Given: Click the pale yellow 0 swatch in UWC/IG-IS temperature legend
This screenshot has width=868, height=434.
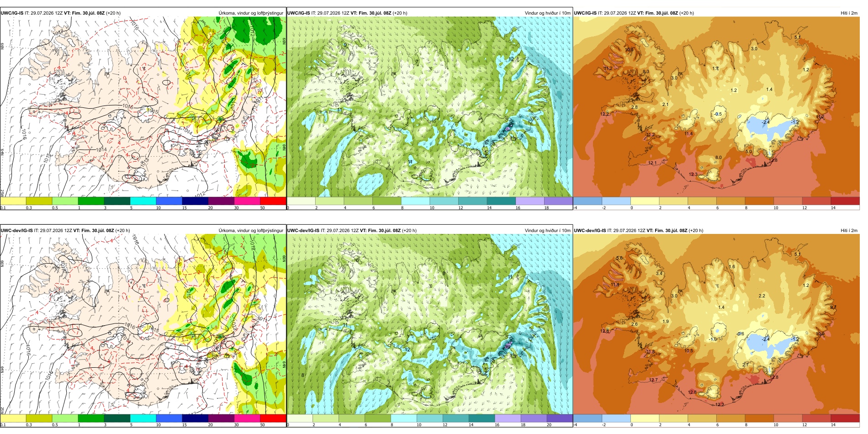Looking at the screenshot, I should [x=645, y=201].
